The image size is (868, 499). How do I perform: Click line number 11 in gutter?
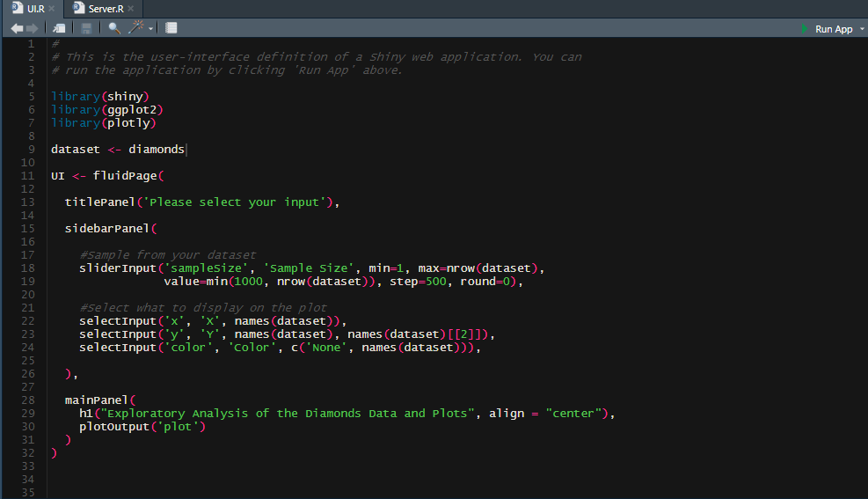pos(27,176)
